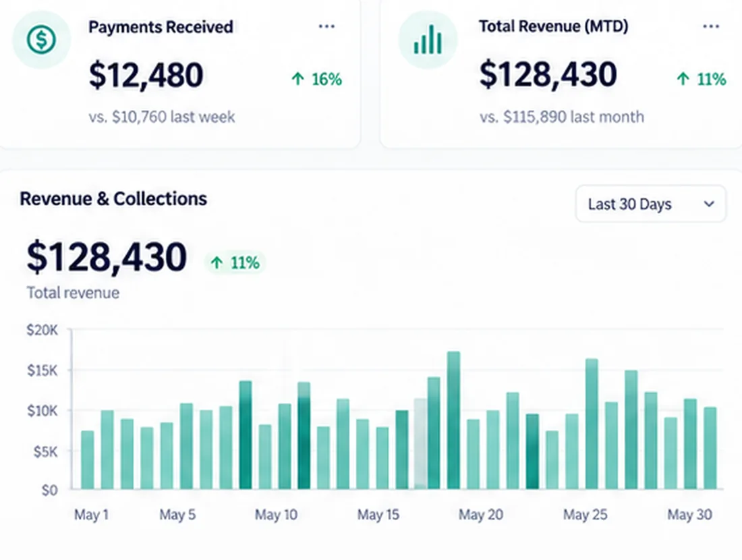Click the May 25 date label
Image resolution: width=742 pixels, height=560 pixels.
(586, 515)
